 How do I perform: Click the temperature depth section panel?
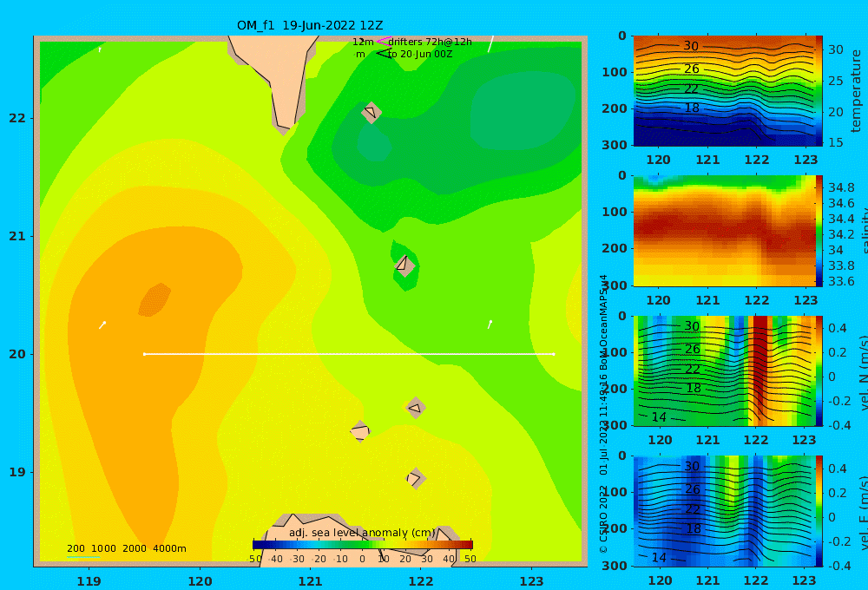[x=724, y=91]
